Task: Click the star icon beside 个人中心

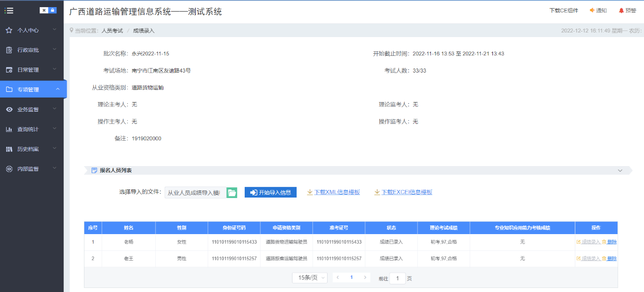Action: (x=9, y=30)
